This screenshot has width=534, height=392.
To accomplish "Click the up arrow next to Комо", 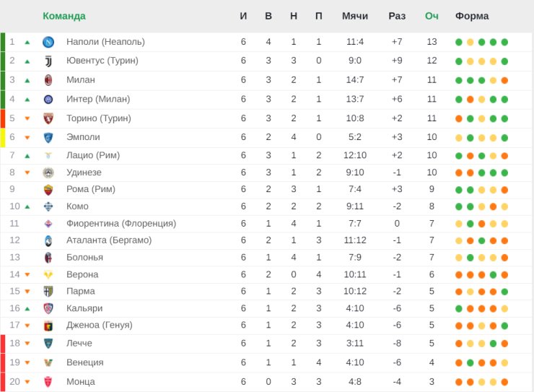I will pyautogui.click(x=27, y=206).
